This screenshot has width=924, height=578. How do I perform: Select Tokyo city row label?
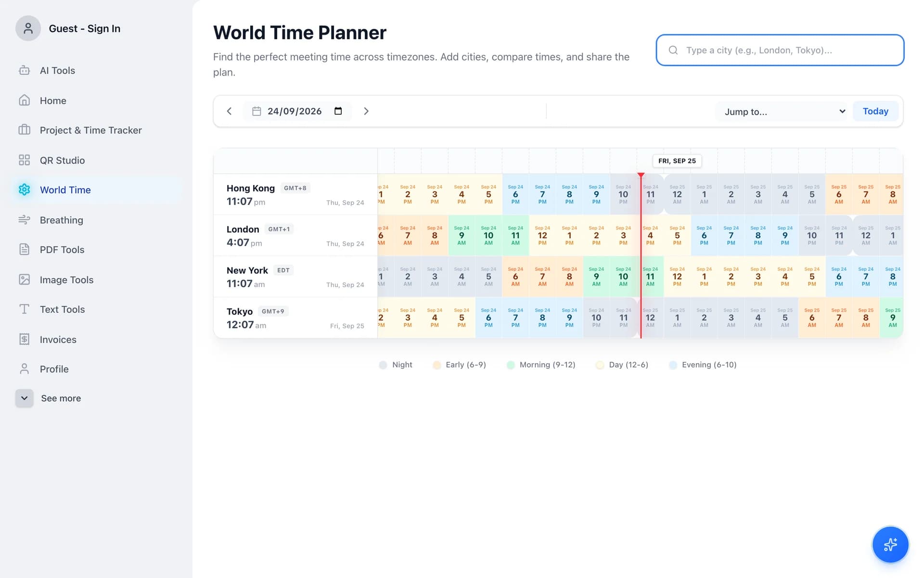[240, 311]
